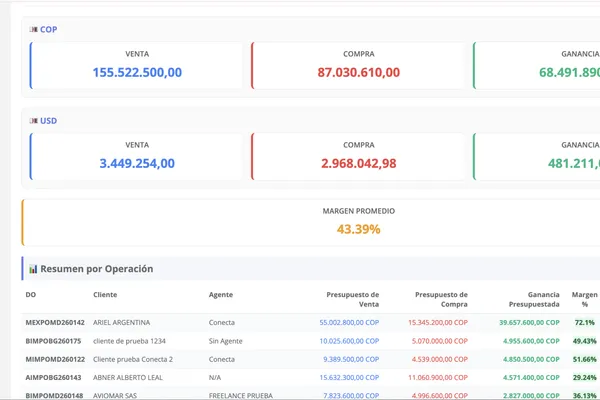The width and height of the screenshot is (600, 400).
Task: Click the profit value 4.850.500,00 COP
Action: coord(532,359)
